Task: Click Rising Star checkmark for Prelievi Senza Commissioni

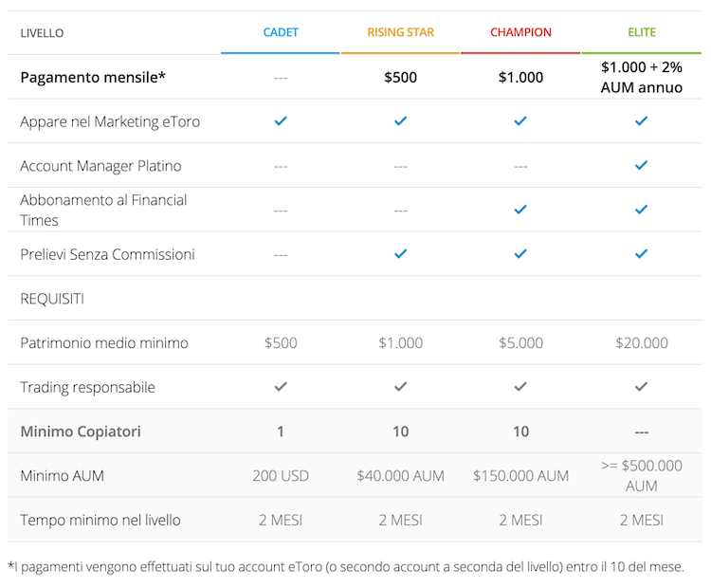Action: pos(400,253)
